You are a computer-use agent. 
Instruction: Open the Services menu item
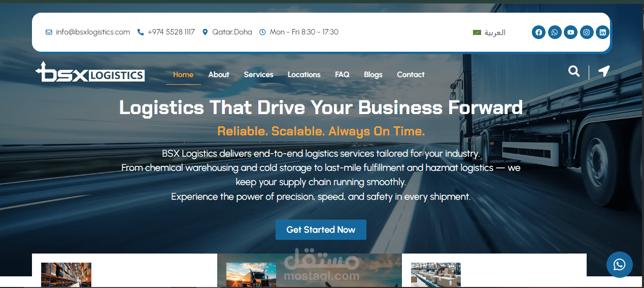pyautogui.click(x=258, y=75)
